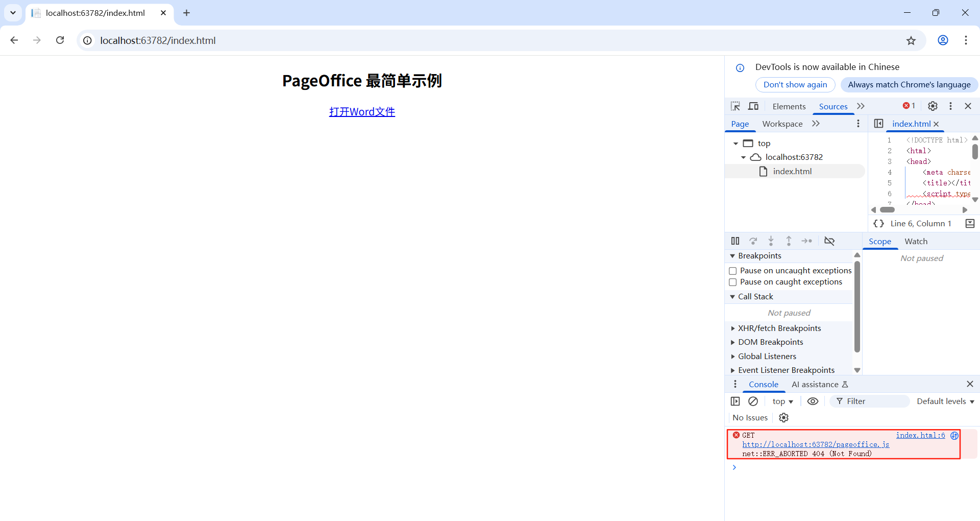Click the step into icon

click(771, 241)
